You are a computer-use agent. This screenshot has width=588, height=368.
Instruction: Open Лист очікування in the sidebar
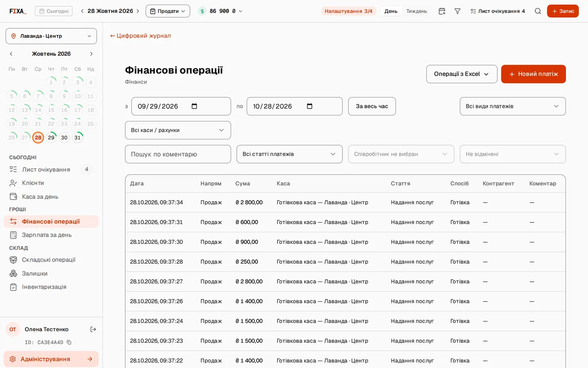pyautogui.click(x=51, y=169)
